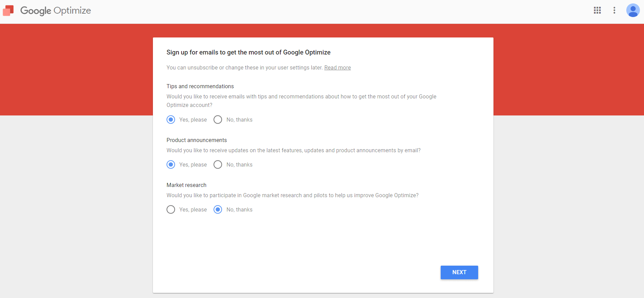Open the user account avatar
The width and height of the screenshot is (644, 298).
click(x=632, y=10)
